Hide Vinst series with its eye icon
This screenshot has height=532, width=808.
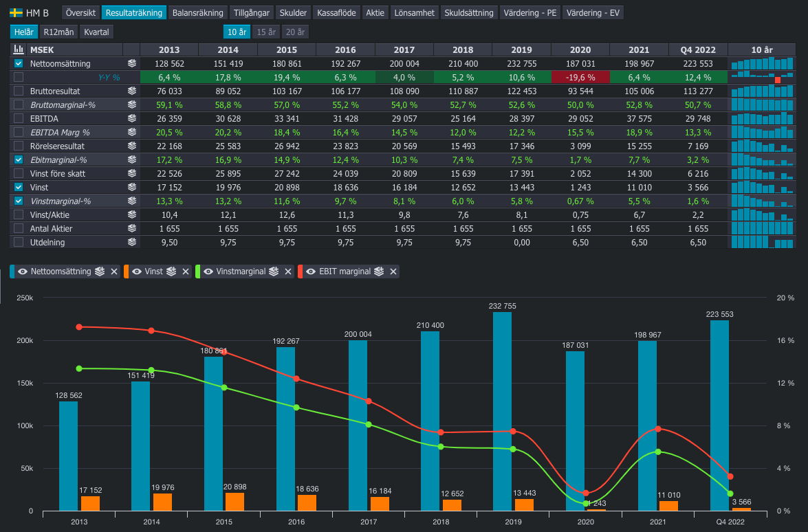[x=136, y=271]
